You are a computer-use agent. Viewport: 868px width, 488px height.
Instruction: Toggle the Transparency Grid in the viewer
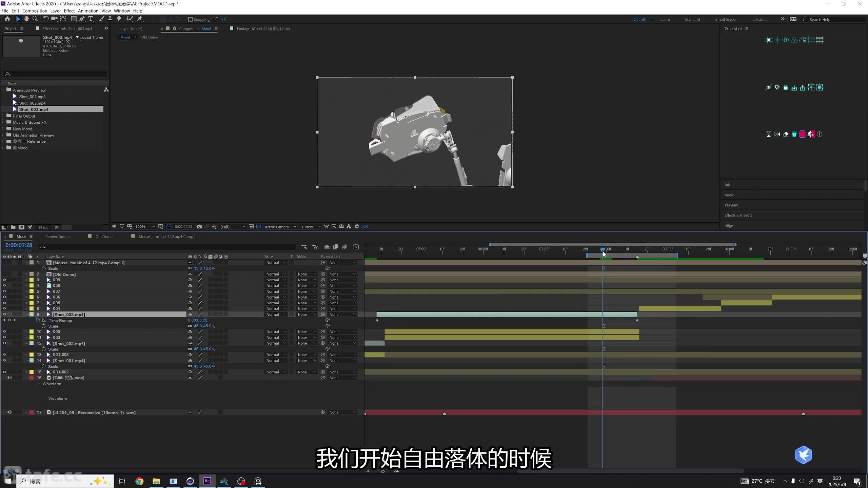click(x=259, y=227)
